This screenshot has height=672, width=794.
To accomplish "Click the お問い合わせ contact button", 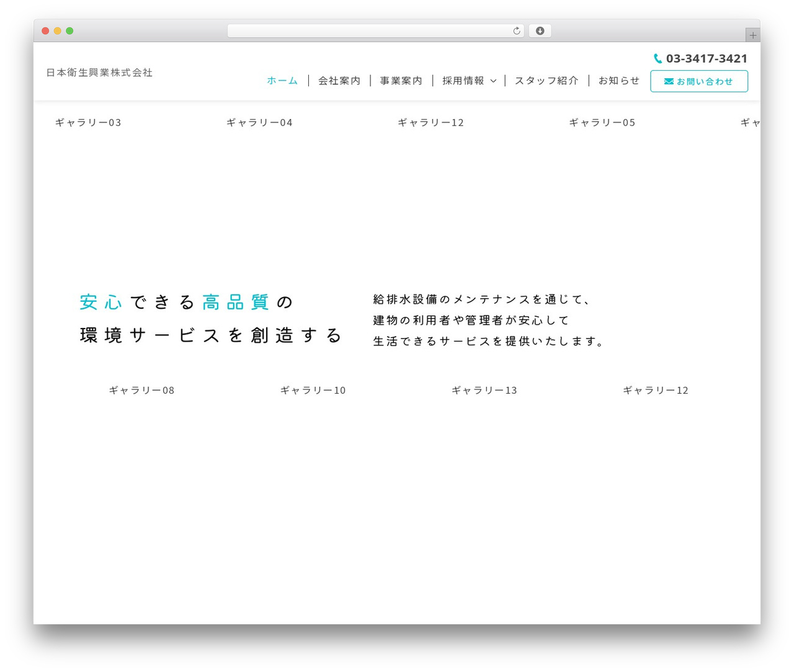I will click(699, 81).
